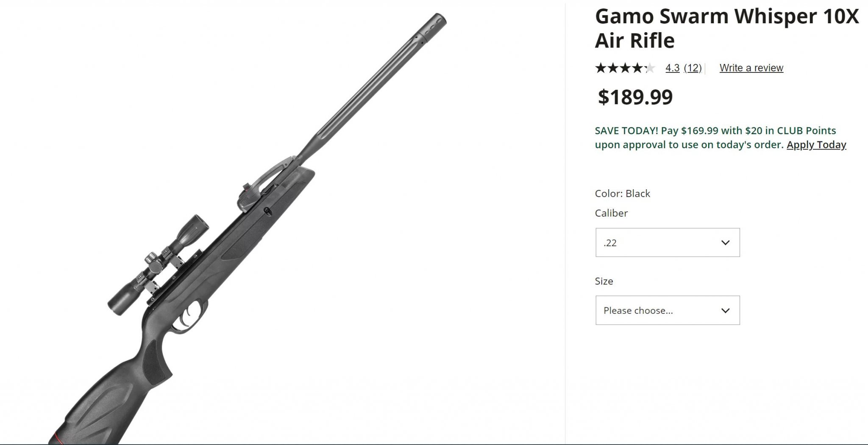868x445 pixels.
Task: Open the 4.3 rating link
Action: (672, 68)
